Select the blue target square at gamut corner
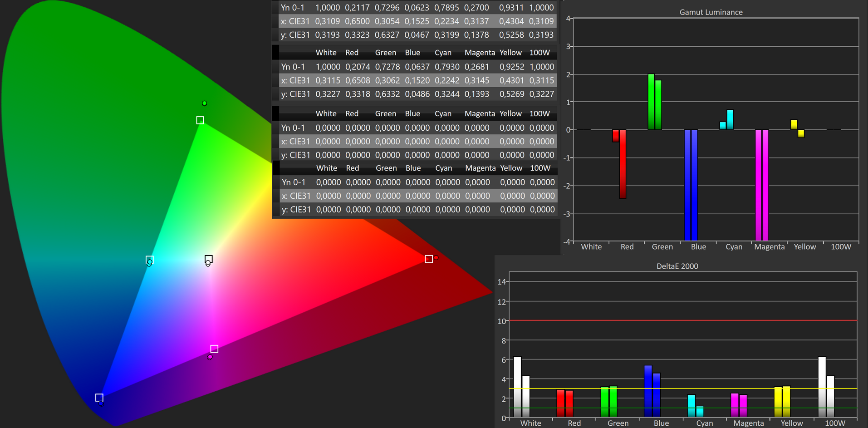The height and width of the screenshot is (428, 868). [99, 398]
